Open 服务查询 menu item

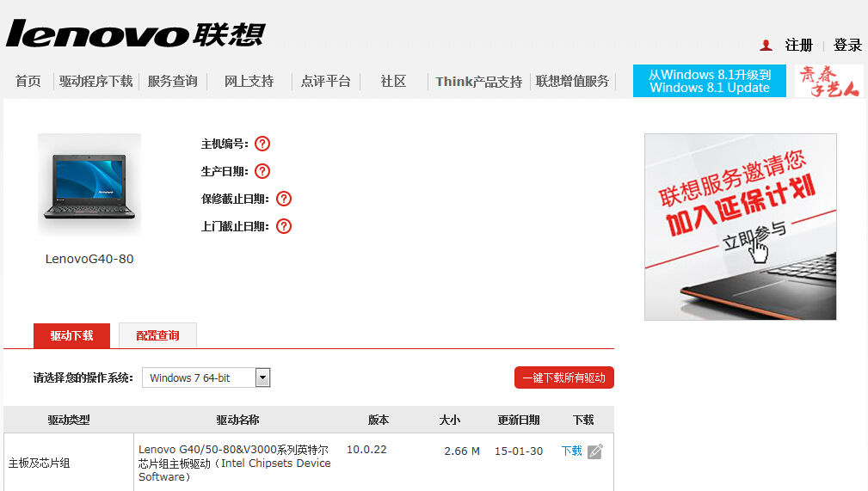(x=173, y=82)
